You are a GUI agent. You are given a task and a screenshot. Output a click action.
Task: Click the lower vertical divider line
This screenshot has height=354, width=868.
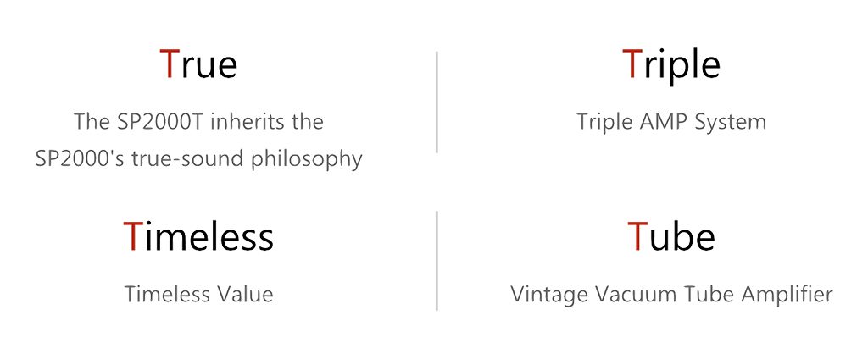(437, 261)
